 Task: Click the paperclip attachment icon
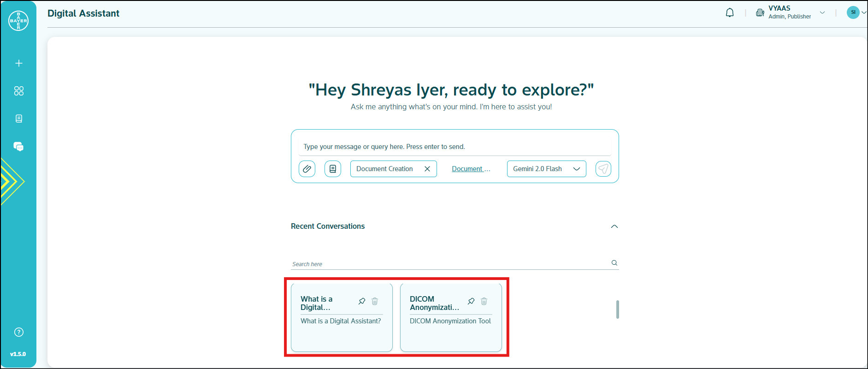[x=307, y=169]
